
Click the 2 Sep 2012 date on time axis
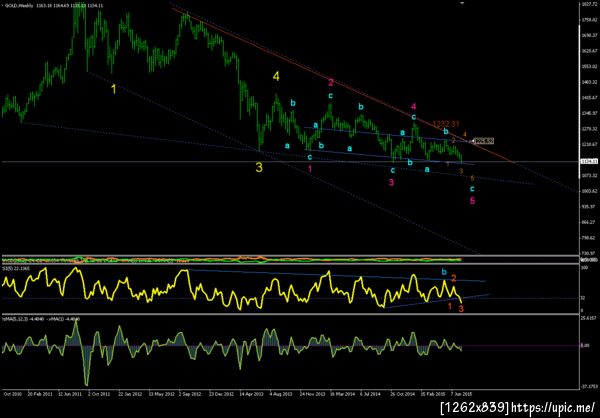(x=190, y=394)
